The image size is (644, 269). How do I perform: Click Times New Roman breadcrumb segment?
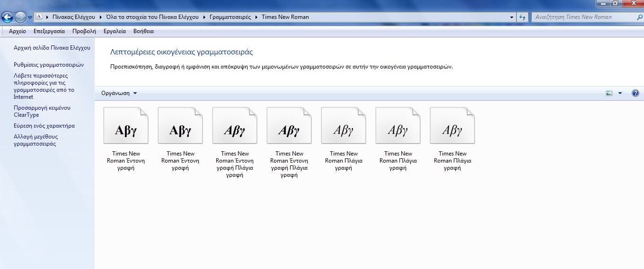tap(285, 17)
